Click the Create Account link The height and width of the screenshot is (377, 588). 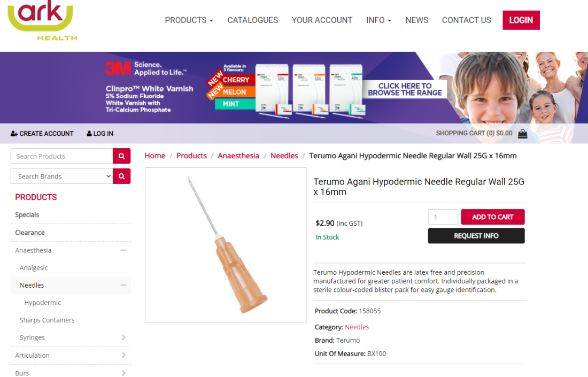[42, 134]
